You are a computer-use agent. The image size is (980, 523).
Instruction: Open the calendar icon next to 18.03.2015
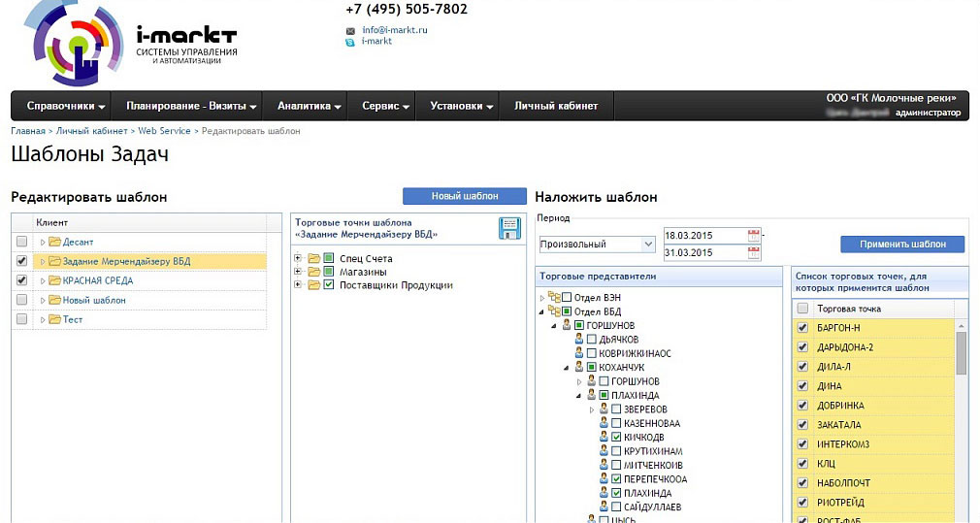(x=754, y=236)
